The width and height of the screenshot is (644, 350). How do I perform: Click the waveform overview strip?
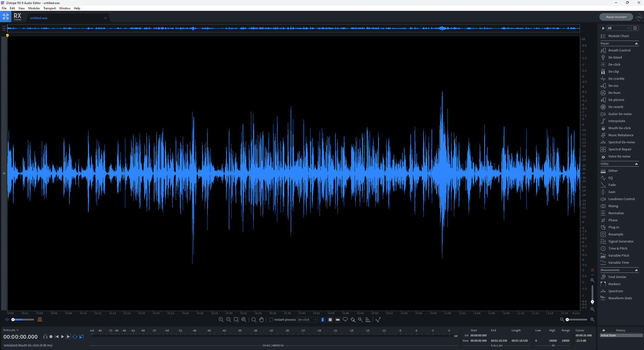294,28
